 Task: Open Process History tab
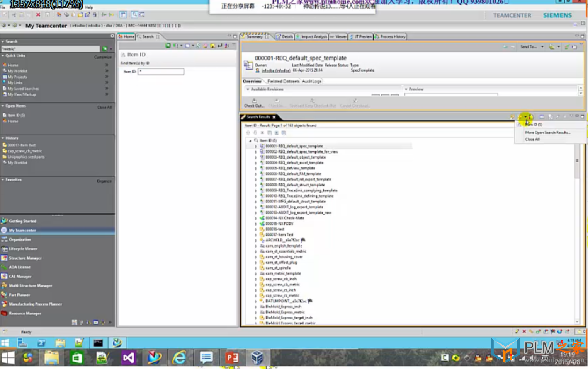(x=390, y=37)
